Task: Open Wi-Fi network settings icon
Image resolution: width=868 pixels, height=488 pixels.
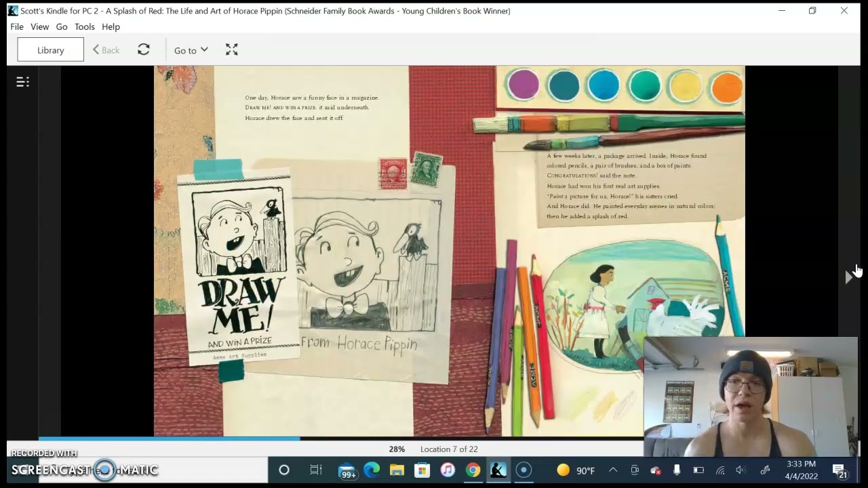Action: 720,470
